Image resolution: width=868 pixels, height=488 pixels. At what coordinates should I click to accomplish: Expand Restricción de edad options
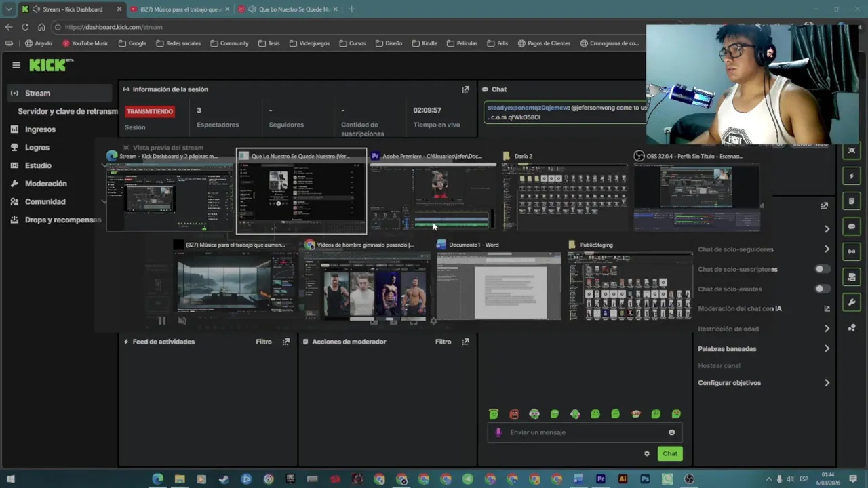tap(827, 329)
